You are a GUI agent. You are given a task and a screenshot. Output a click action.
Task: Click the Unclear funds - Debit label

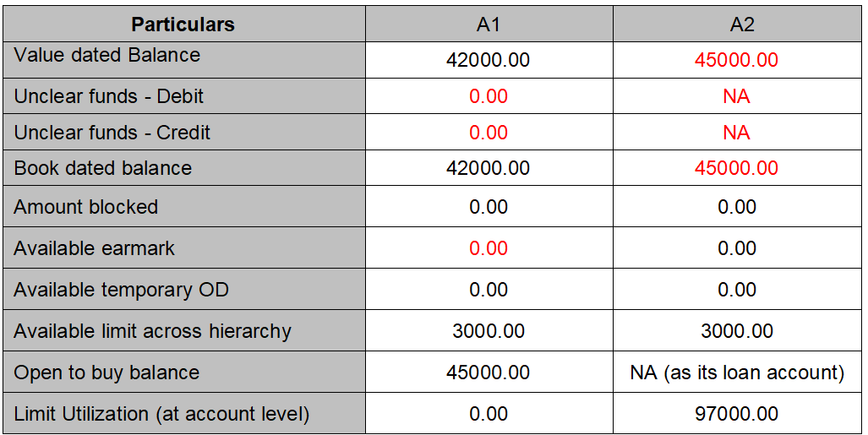tap(109, 96)
